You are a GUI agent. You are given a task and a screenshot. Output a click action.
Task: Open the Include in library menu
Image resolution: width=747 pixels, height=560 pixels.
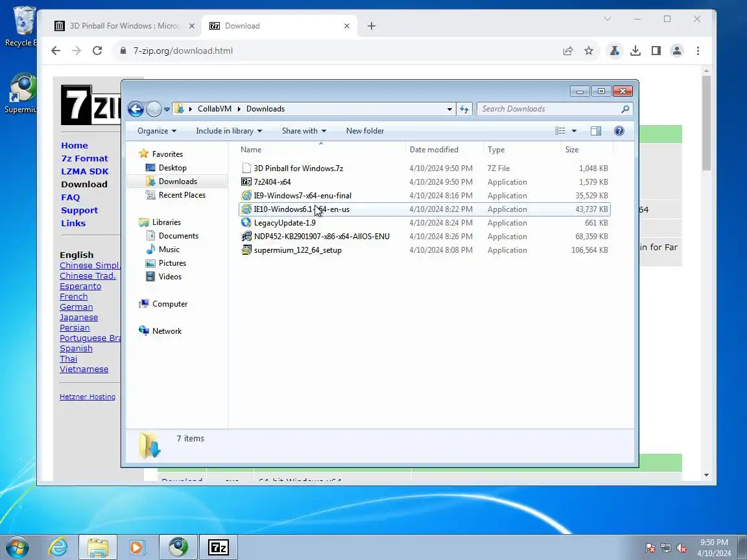coord(229,131)
